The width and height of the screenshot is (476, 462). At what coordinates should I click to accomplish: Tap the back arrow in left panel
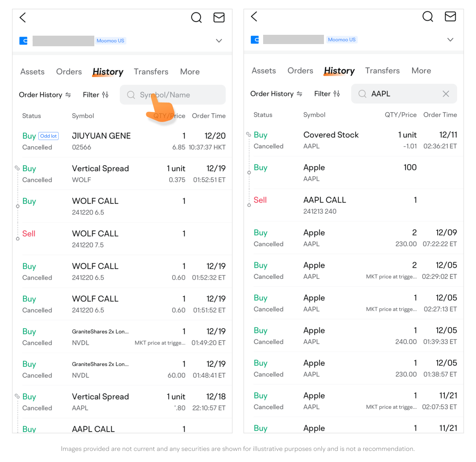coord(23,18)
